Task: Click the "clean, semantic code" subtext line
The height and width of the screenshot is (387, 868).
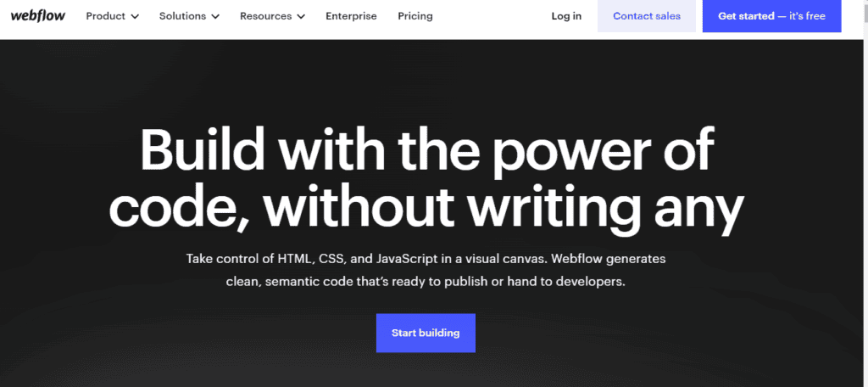Action: [425, 281]
